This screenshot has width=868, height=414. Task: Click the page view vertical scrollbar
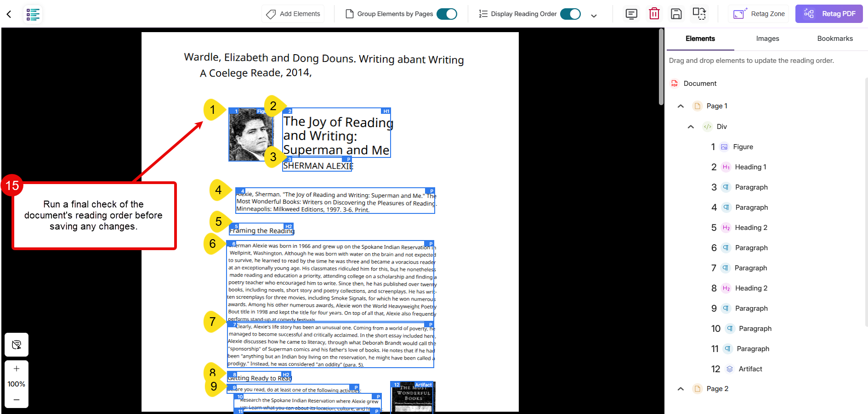pyautogui.click(x=661, y=67)
